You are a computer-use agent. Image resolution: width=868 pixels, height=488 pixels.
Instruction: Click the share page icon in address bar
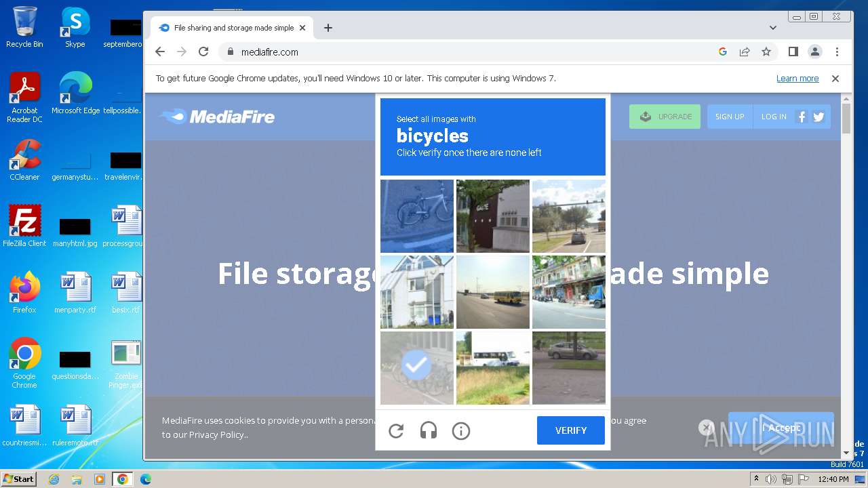(745, 52)
